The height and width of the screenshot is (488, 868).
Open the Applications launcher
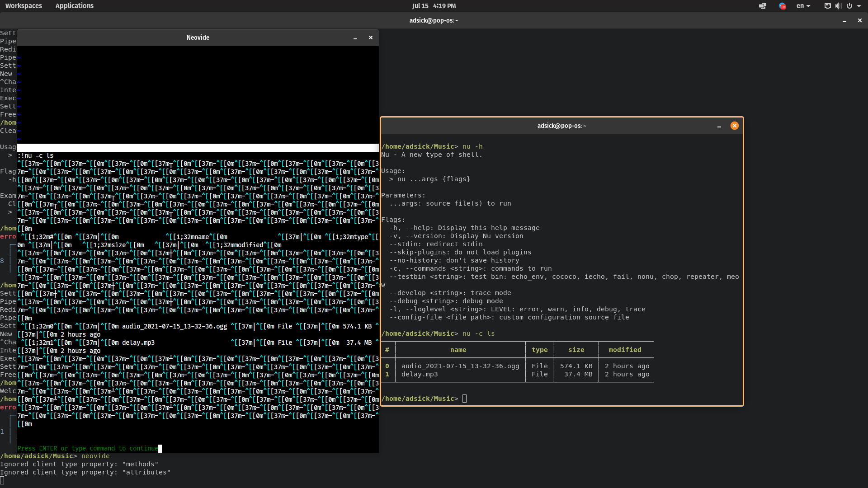pos(74,6)
